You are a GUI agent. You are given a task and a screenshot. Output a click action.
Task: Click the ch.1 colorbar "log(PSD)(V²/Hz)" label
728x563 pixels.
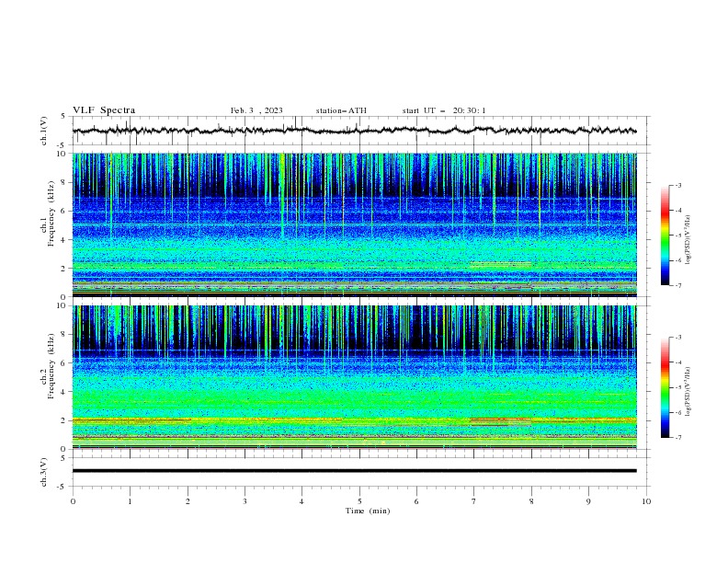click(x=688, y=240)
